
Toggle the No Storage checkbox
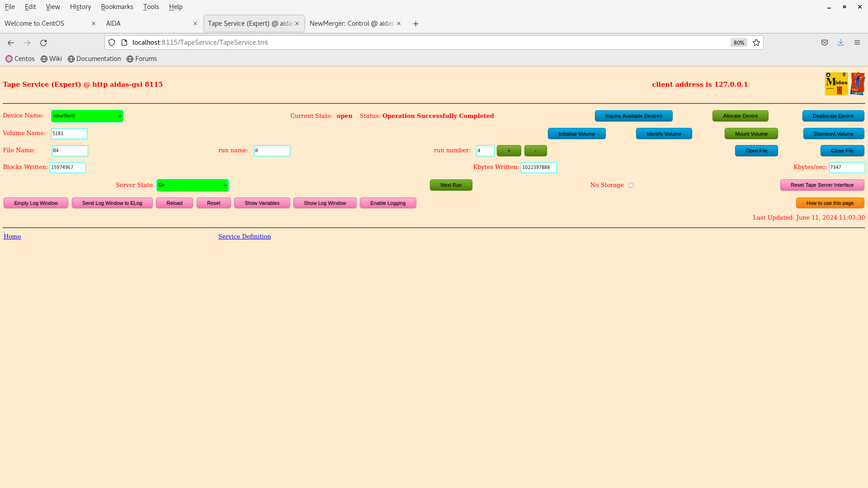coord(631,185)
